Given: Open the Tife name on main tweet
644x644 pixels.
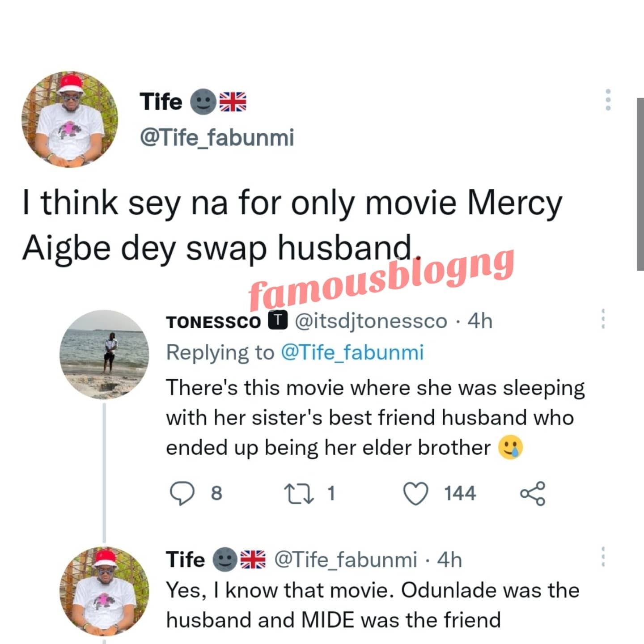Looking at the screenshot, I should point(161,102).
